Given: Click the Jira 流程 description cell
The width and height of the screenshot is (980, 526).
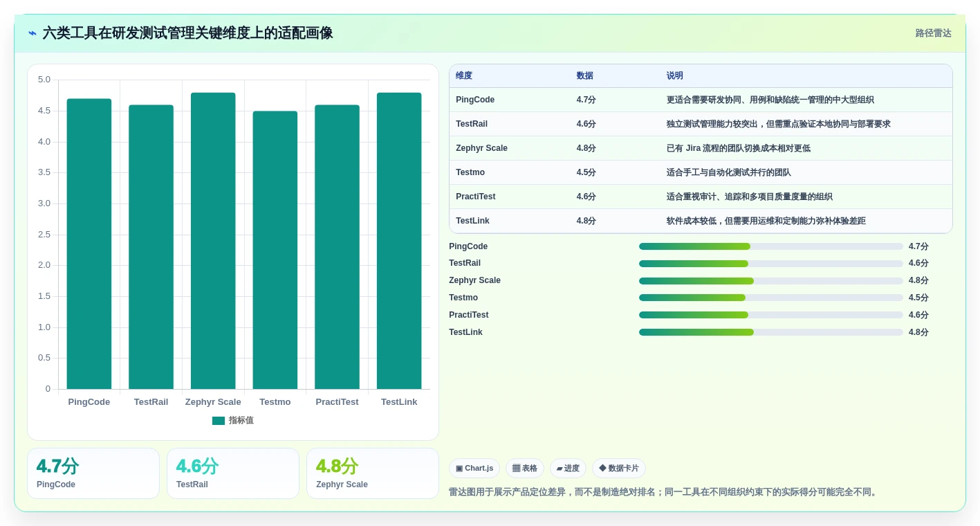Looking at the screenshot, I should [x=739, y=148].
